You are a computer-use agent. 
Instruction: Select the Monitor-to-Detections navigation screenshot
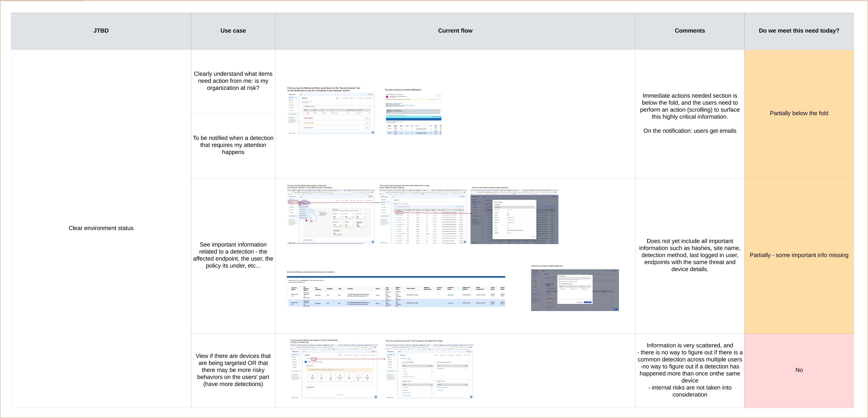pyautogui.click(x=331, y=216)
